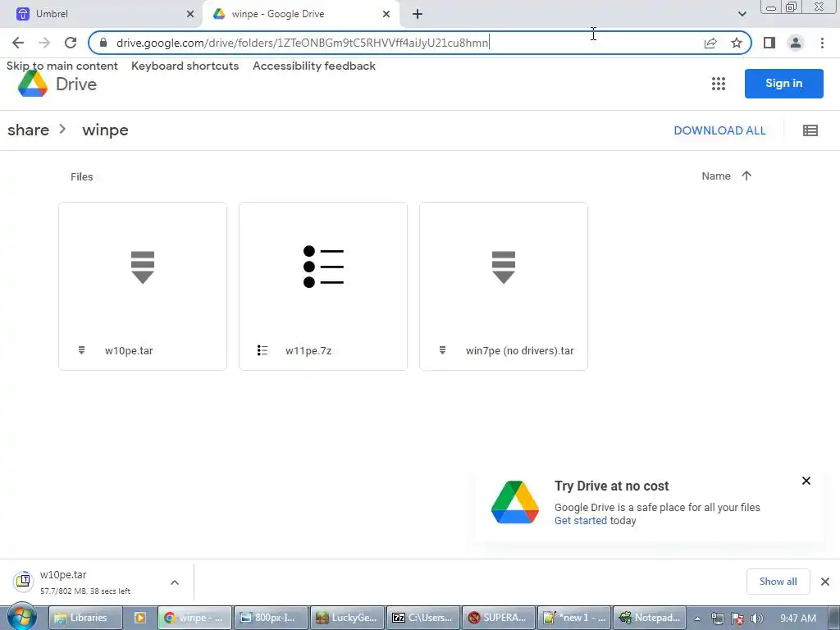
Task: Open Accessibility feedback link
Action: click(314, 66)
